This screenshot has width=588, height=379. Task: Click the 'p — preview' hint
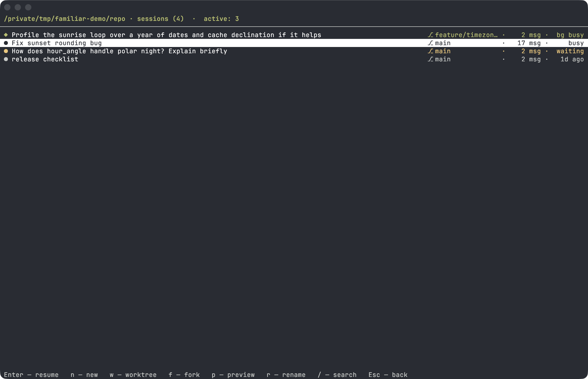tap(233, 375)
